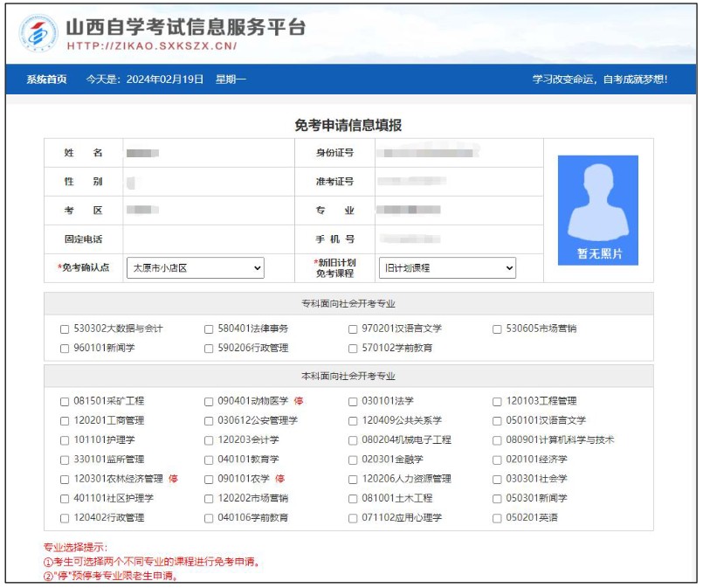Check the 120103工程管理 box

point(497,401)
